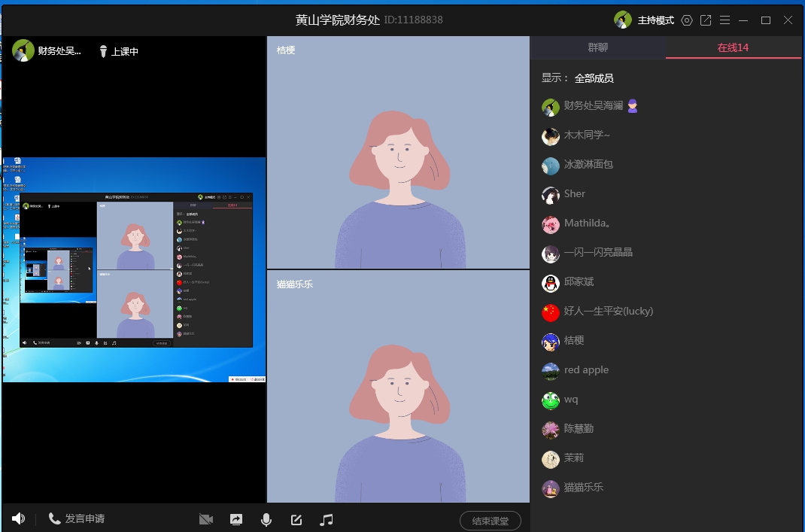Image resolution: width=805 pixels, height=532 pixels.
Task: Toggle the speaker volume icon
Action: click(18, 518)
